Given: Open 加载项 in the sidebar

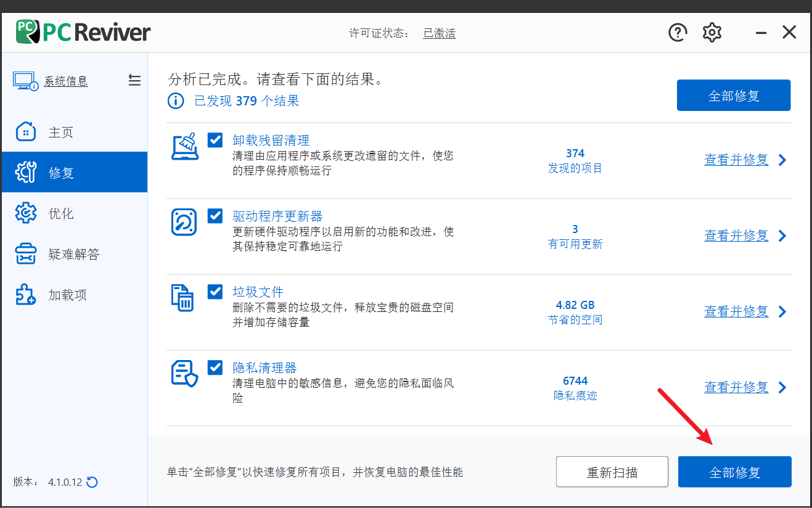Looking at the screenshot, I should [75, 295].
